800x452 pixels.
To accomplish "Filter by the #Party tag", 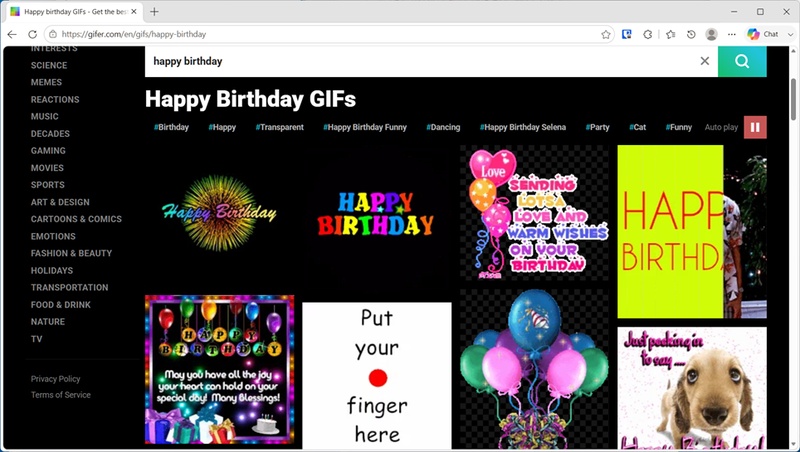I will [x=597, y=127].
